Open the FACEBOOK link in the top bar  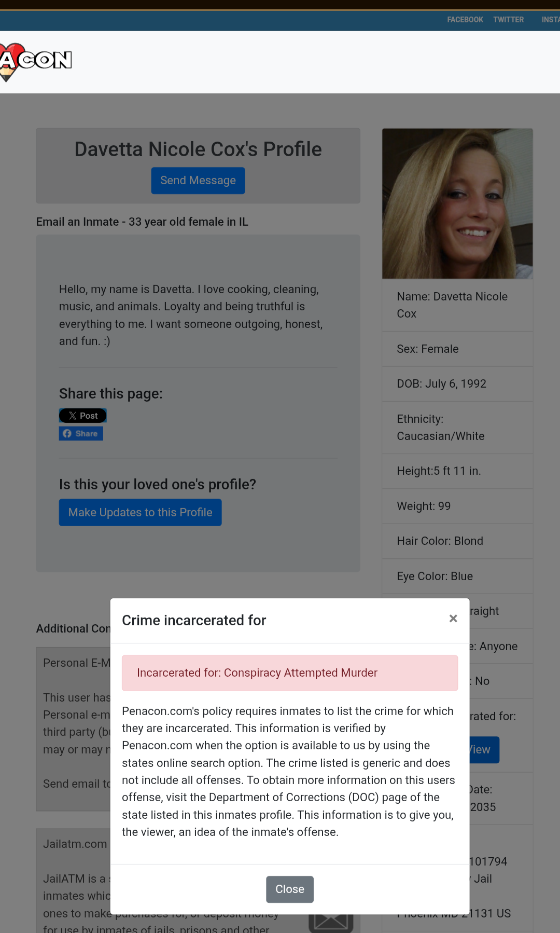(465, 20)
